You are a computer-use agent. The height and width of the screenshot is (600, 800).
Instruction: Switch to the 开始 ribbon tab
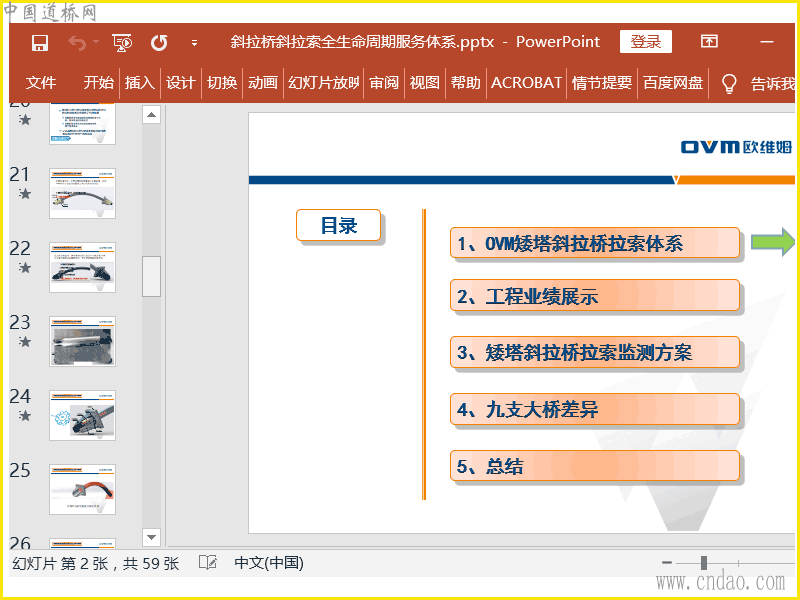98,82
